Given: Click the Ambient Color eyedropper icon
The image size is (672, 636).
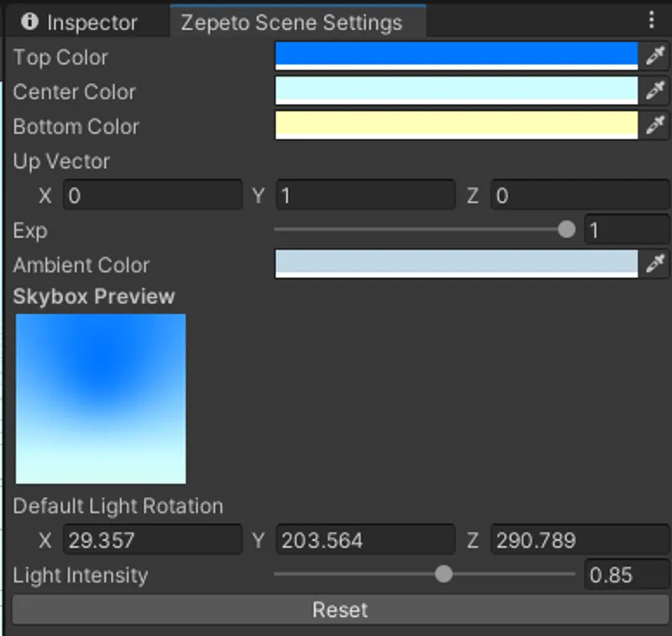Looking at the screenshot, I should 655,264.
